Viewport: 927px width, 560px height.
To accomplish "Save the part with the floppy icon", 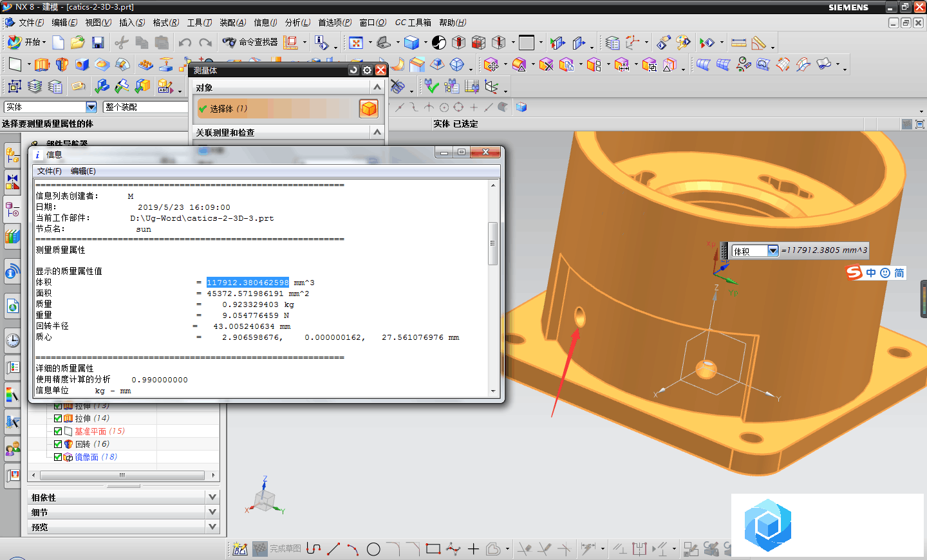I will tap(98, 42).
